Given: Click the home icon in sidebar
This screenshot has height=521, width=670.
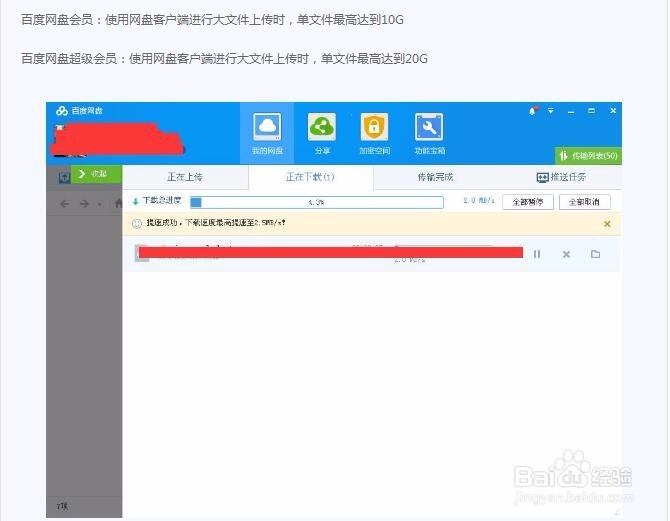Looking at the screenshot, I should coord(118,203).
